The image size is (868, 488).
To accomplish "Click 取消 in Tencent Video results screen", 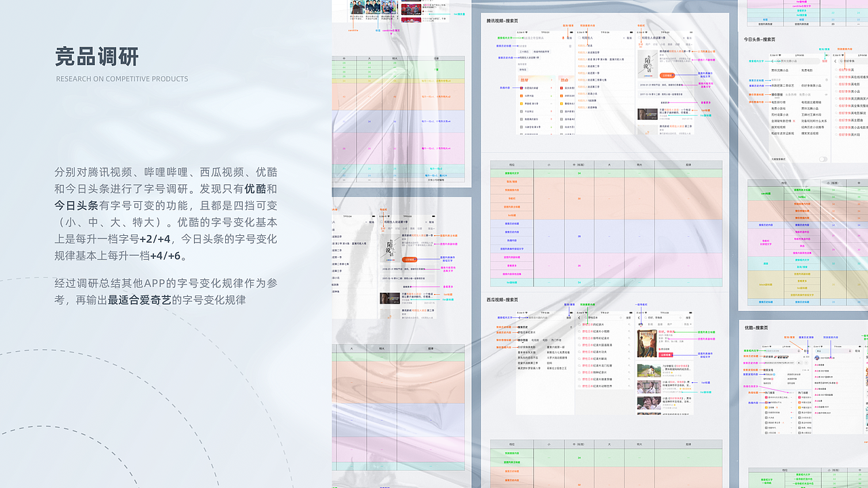I will point(689,38).
